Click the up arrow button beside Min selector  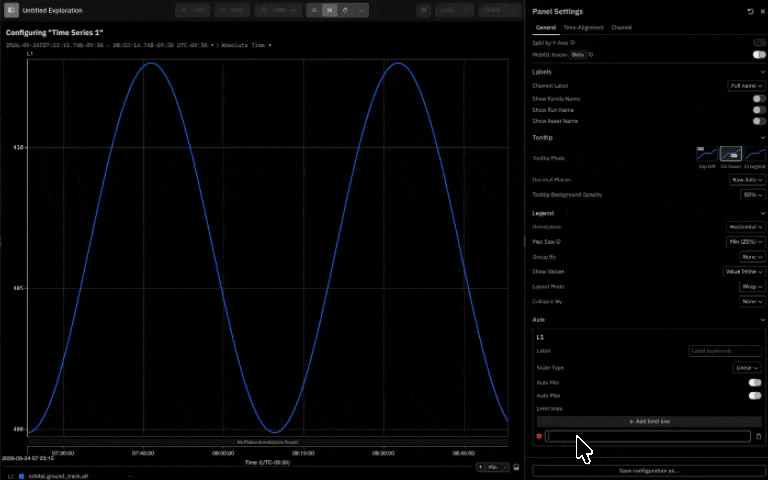click(x=480, y=467)
